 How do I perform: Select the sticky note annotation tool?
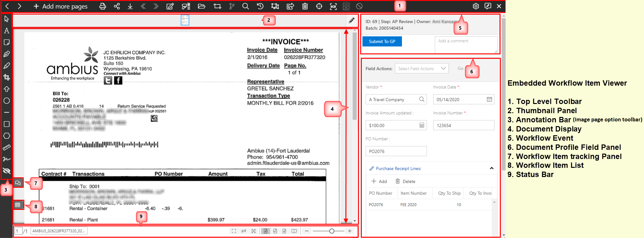[x=6, y=42]
